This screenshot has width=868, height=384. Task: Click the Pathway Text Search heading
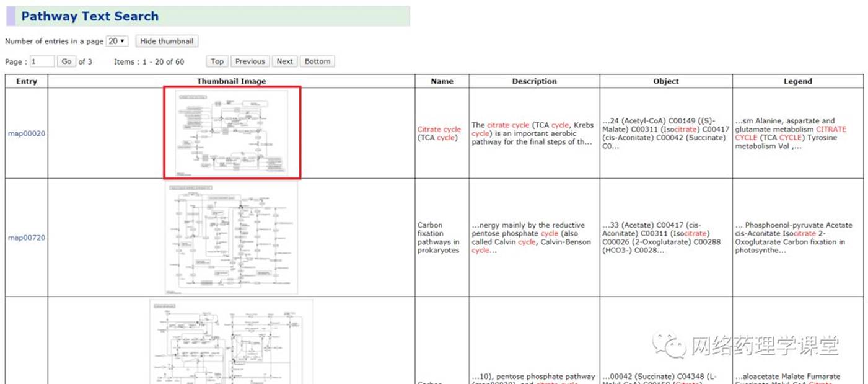click(90, 16)
